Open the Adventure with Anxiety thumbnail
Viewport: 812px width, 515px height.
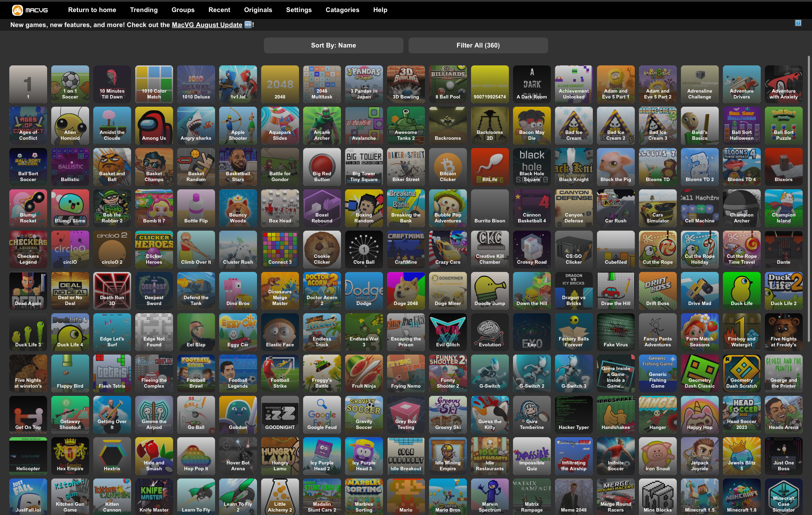(x=784, y=84)
